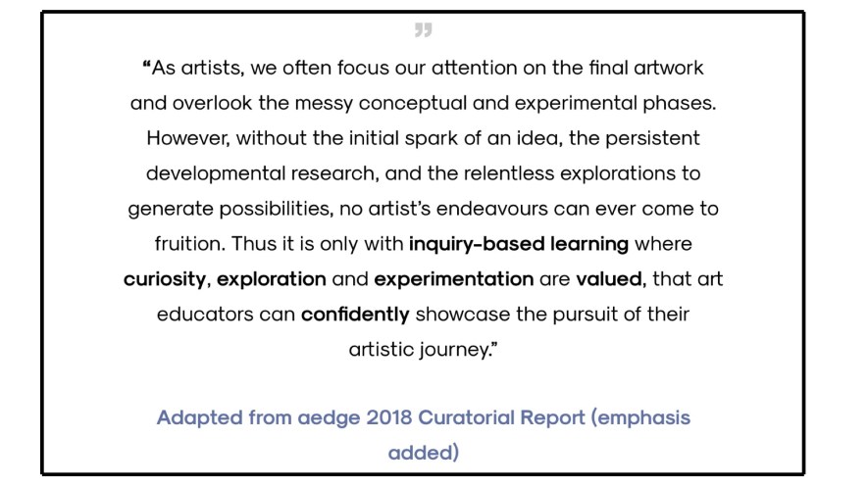Click the bold word "curiosity"

click(x=165, y=278)
